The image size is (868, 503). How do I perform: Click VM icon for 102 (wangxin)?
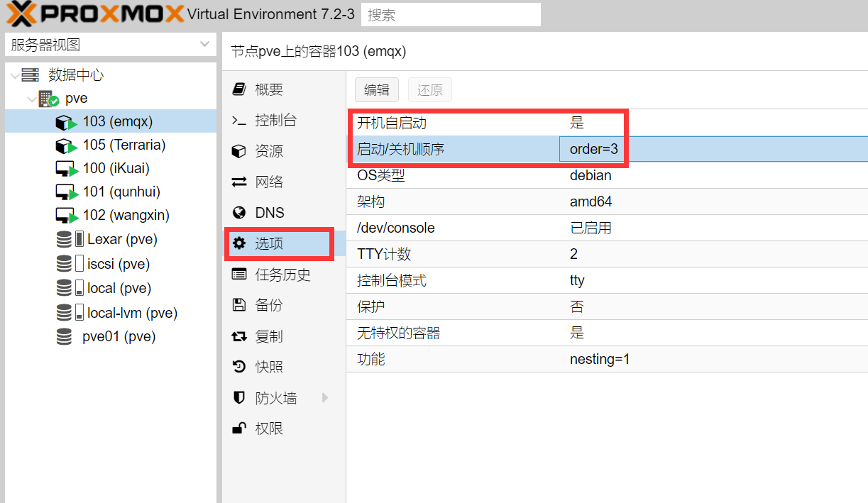click(x=66, y=216)
